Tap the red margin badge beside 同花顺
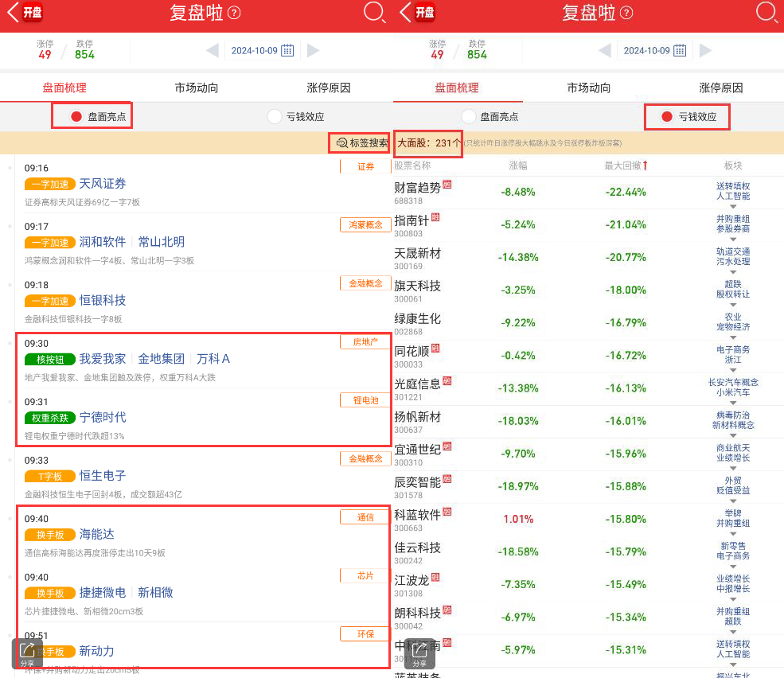 coord(435,348)
